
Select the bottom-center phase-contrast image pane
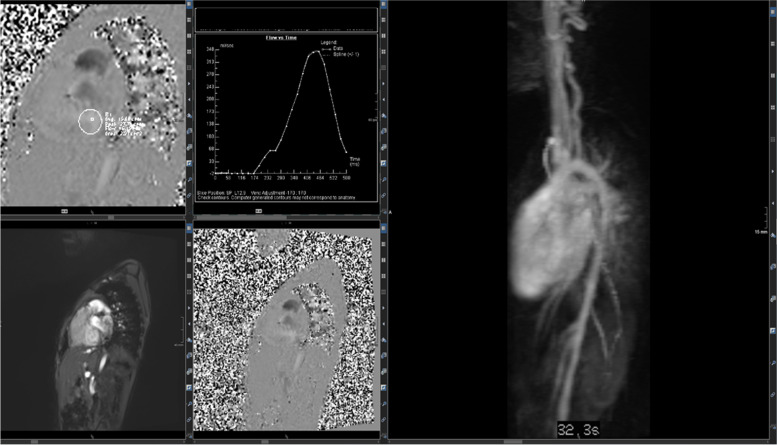(x=285, y=330)
